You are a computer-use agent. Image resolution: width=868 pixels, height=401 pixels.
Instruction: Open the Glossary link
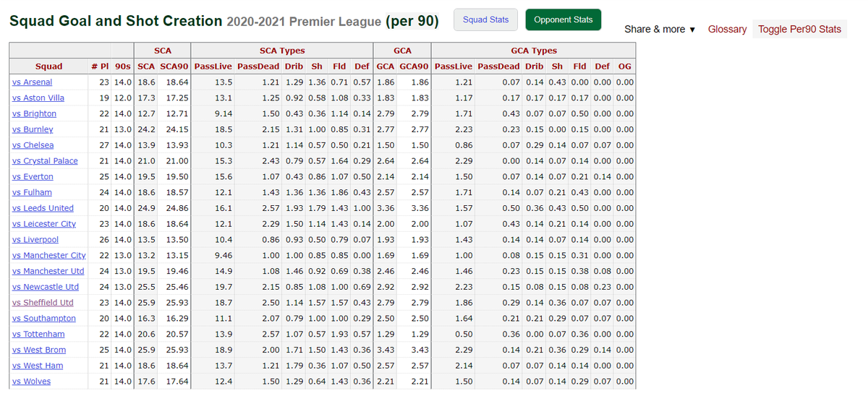click(x=727, y=30)
